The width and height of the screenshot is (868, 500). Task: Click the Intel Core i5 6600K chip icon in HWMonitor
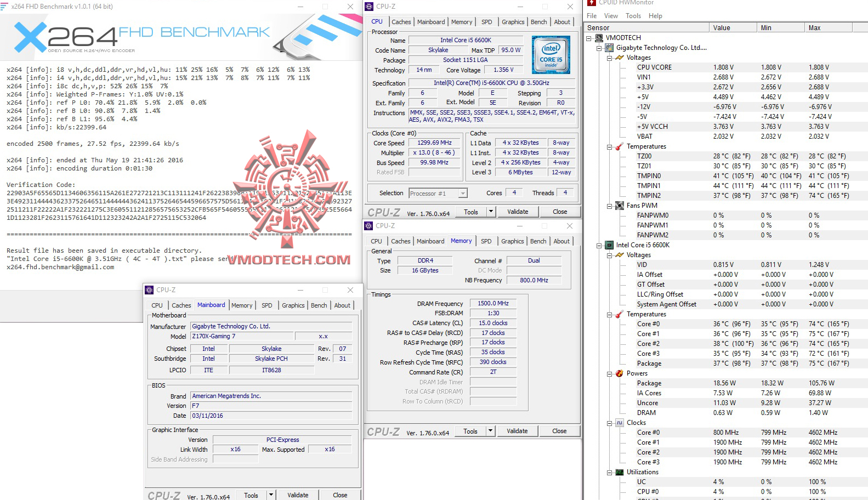(x=610, y=245)
